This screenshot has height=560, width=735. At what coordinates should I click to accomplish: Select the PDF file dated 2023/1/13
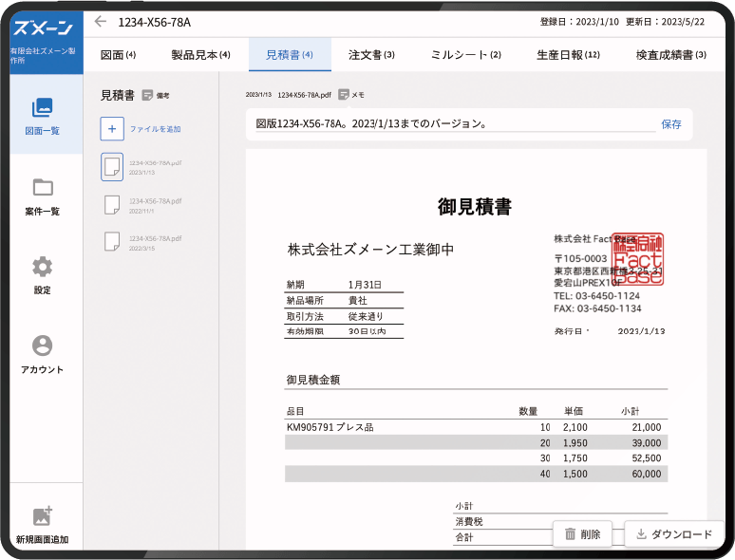coord(112,167)
